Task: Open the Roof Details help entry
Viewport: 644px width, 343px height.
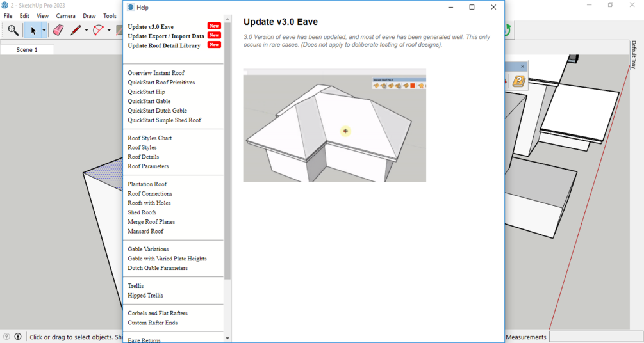Action: click(x=144, y=157)
